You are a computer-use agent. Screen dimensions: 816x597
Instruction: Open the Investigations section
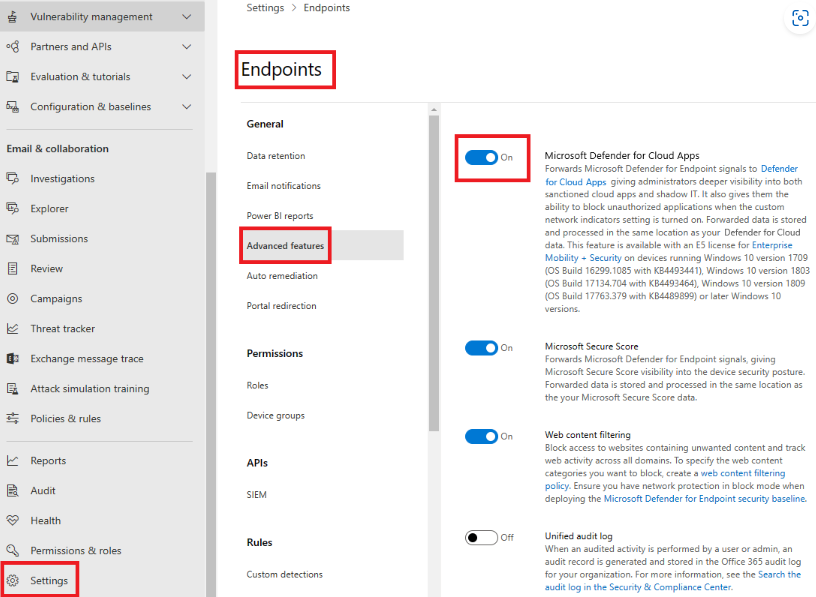[x=60, y=178]
